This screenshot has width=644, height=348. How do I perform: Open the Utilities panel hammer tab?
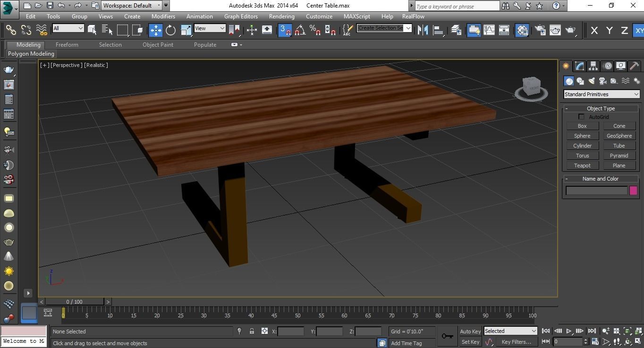coord(634,66)
